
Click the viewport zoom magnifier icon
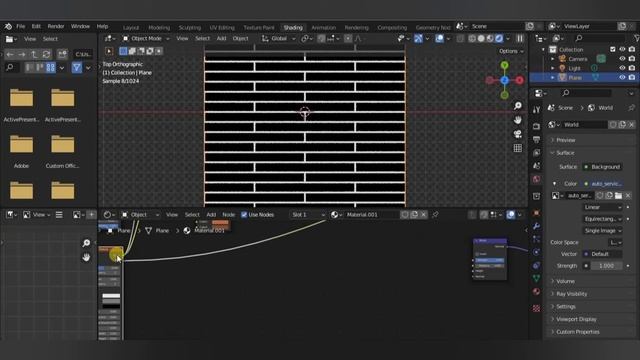click(x=518, y=106)
